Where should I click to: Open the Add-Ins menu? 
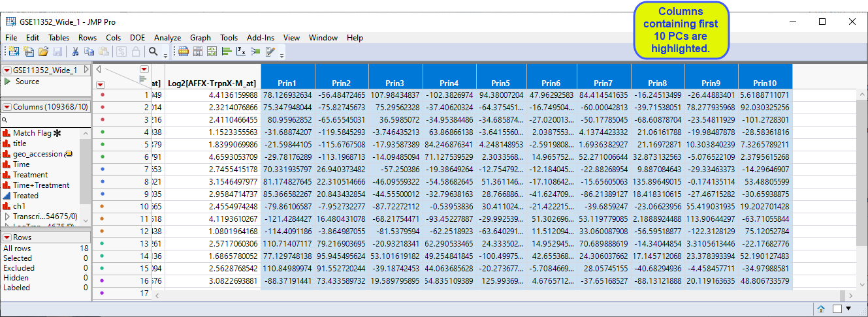pyautogui.click(x=261, y=38)
